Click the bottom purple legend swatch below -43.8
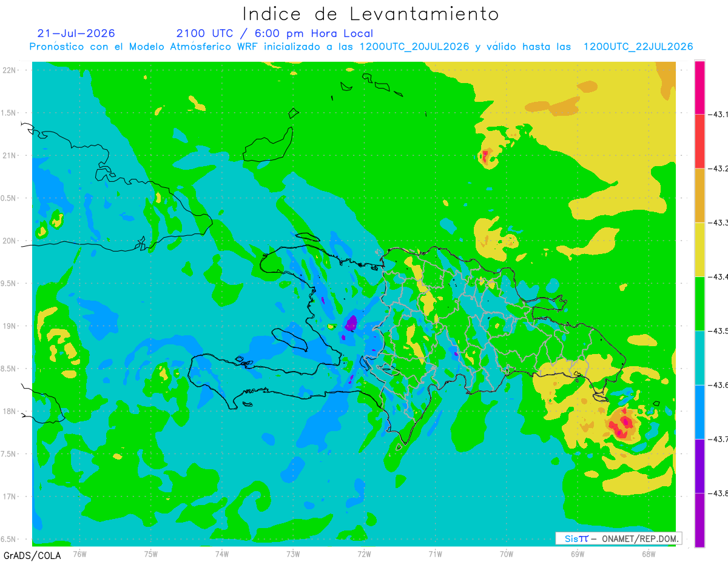This screenshot has height=562, width=728. (699, 520)
